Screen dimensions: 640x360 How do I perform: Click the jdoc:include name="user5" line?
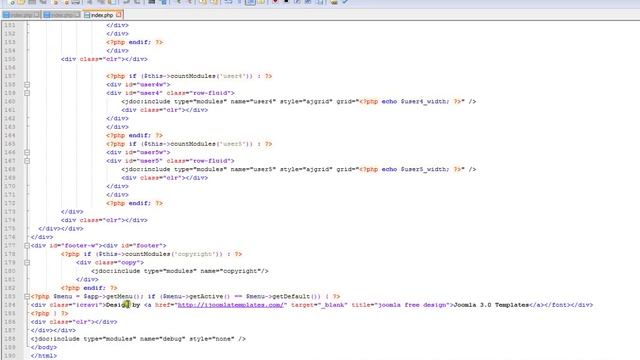click(298, 169)
